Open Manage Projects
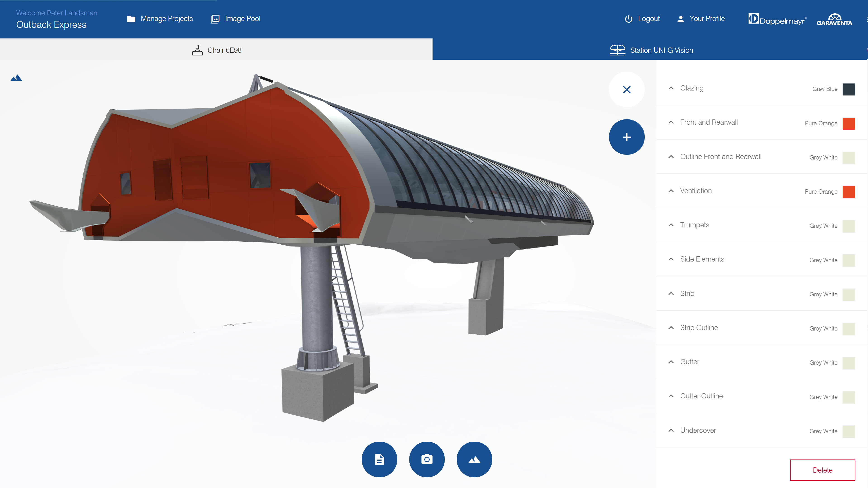Image resolution: width=868 pixels, height=488 pixels. (x=160, y=19)
